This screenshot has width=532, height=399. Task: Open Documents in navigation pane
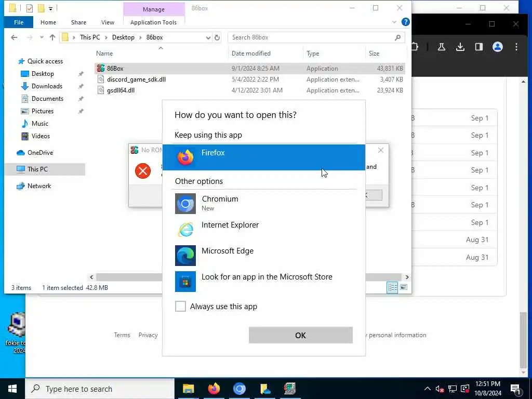pos(47,99)
